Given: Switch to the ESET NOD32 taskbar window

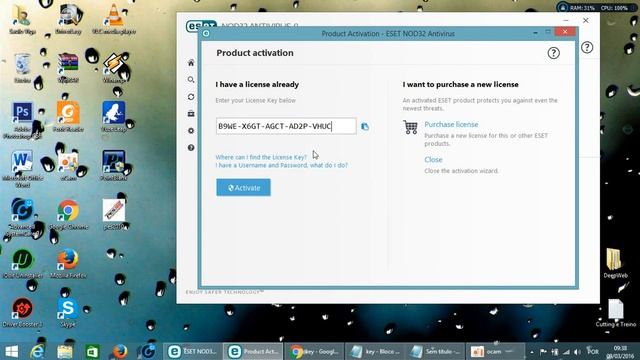Looking at the screenshot, I should pos(193,351).
